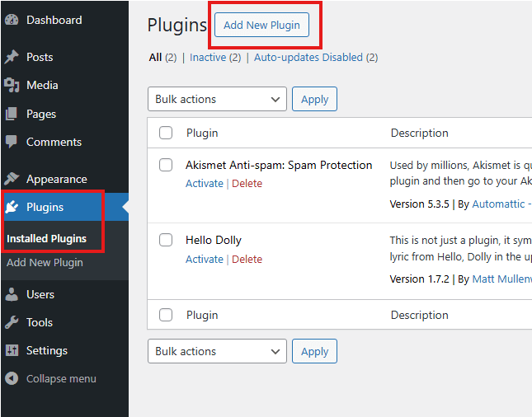Open the top Bulk actions dropdown
Image resolution: width=532 pixels, height=417 pixels.
pyautogui.click(x=217, y=99)
